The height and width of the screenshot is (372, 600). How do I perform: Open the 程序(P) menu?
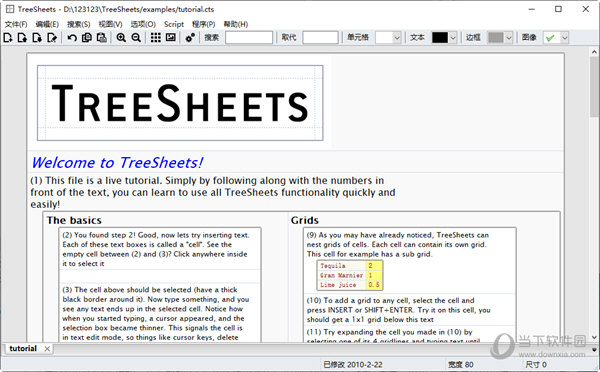[203, 24]
